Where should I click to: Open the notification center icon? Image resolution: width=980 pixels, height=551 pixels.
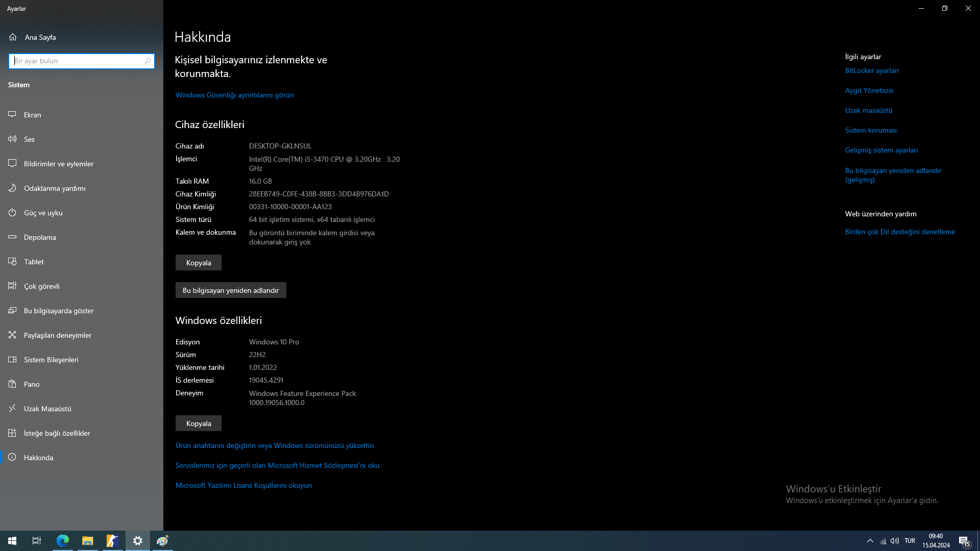pos(964,541)
